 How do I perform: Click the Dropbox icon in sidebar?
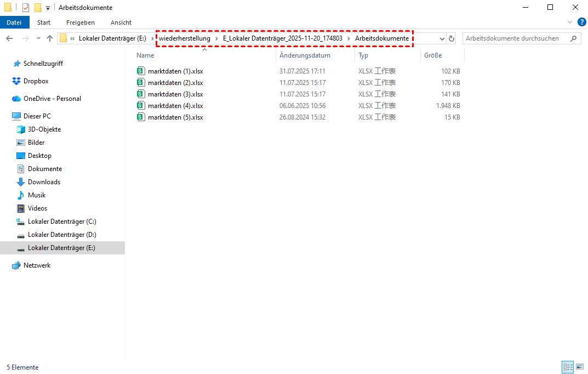[x=16, y=81]
